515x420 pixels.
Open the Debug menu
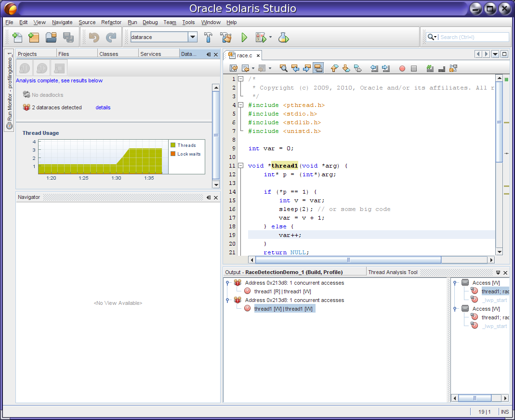150,22
